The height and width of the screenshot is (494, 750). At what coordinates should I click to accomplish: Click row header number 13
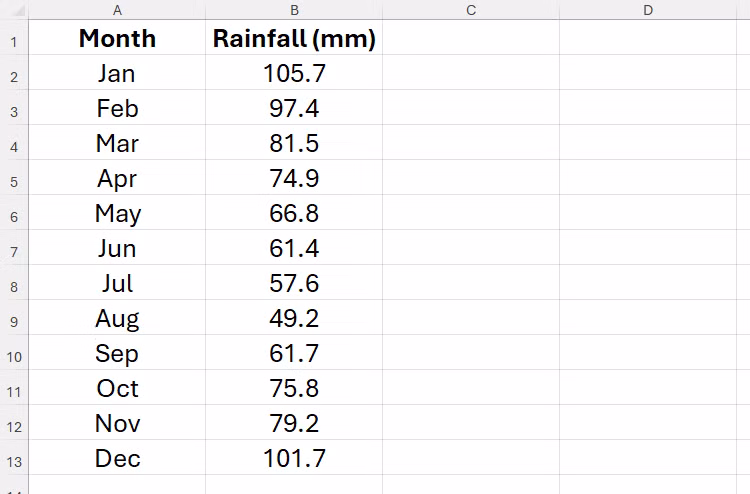pos(14,460)
